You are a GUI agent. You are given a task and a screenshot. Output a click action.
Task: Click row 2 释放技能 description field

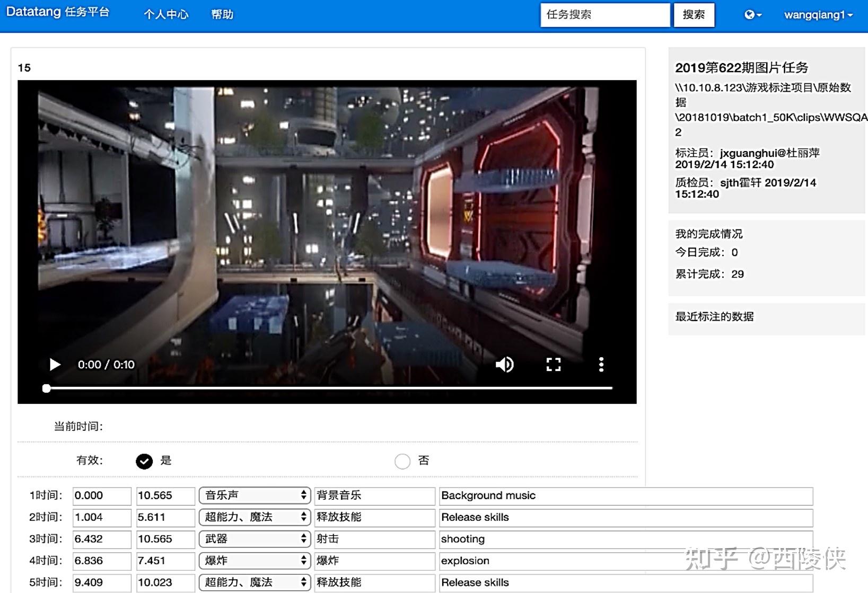(374, 518)
